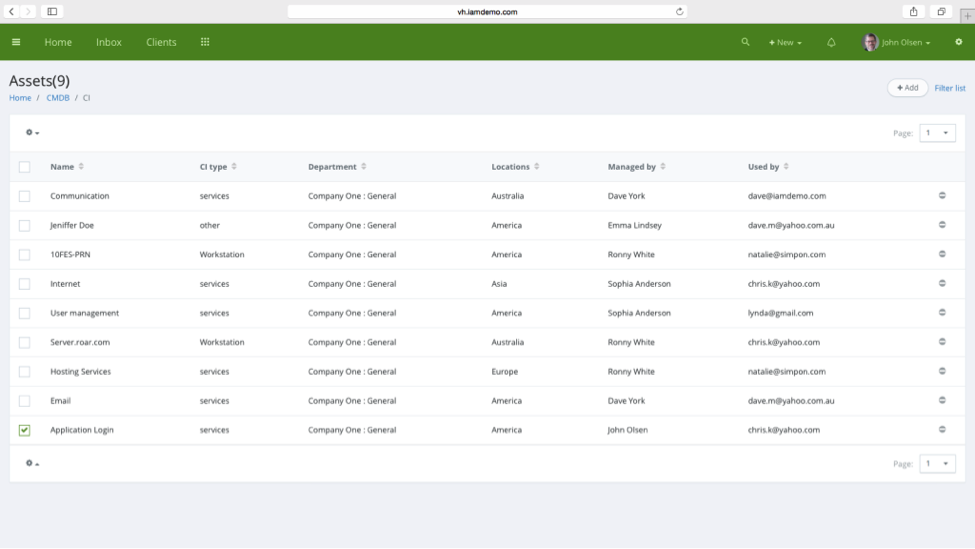Click browser share icon
Screen dimensions: 975x549
[913, 12]
